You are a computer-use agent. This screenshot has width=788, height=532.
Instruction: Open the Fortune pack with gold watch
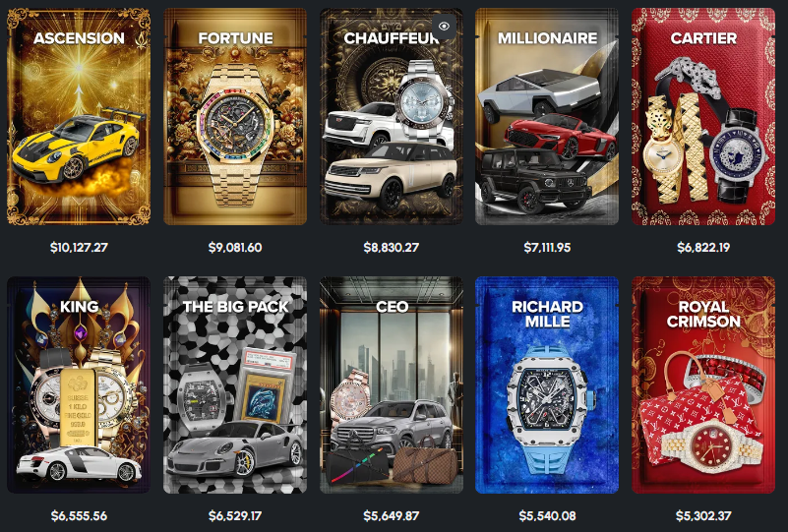tap(235, 117)
